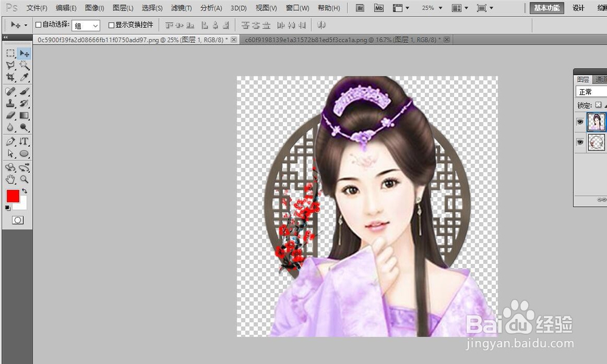
Task: Align top edges in options bar
Action: (x=169, y=25)
